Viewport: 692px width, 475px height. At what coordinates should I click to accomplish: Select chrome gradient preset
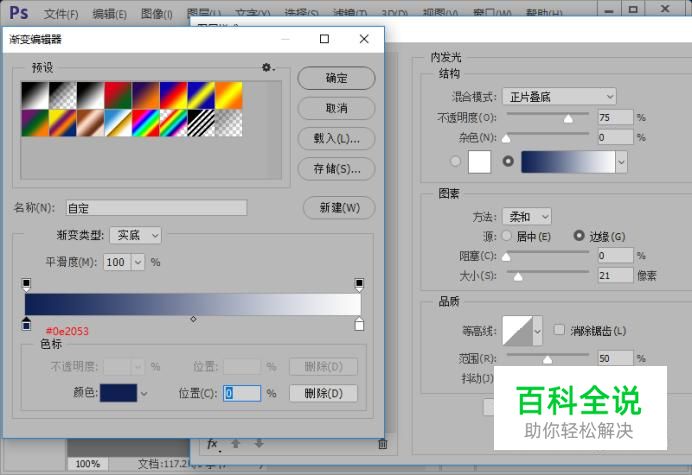click(x=118, y=123)
